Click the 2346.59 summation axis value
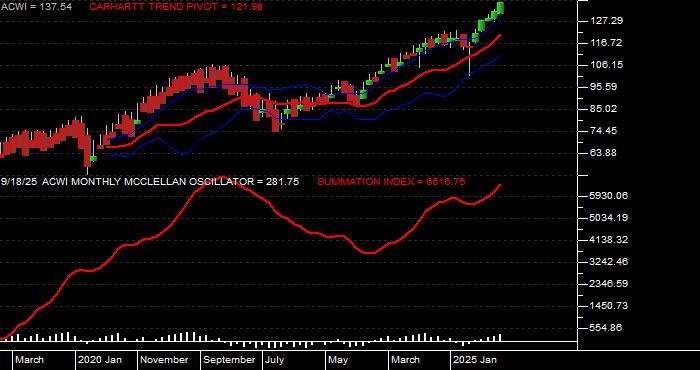 [x=609, y=284]
